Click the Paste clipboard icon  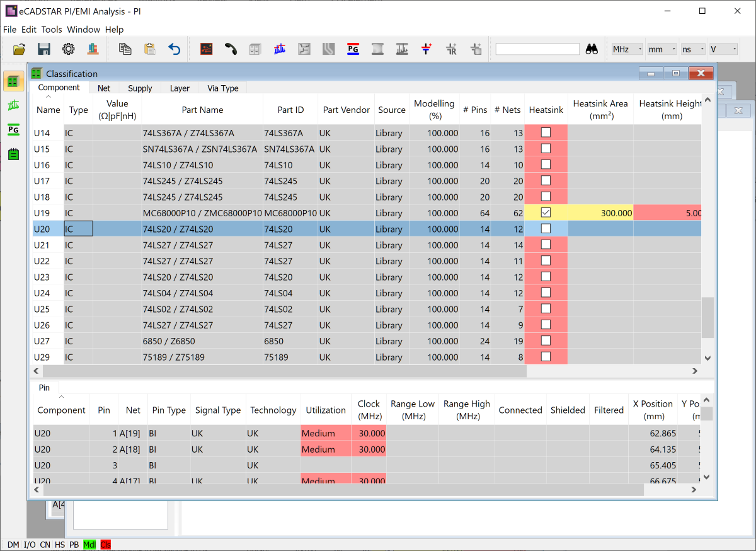[150, 49]
